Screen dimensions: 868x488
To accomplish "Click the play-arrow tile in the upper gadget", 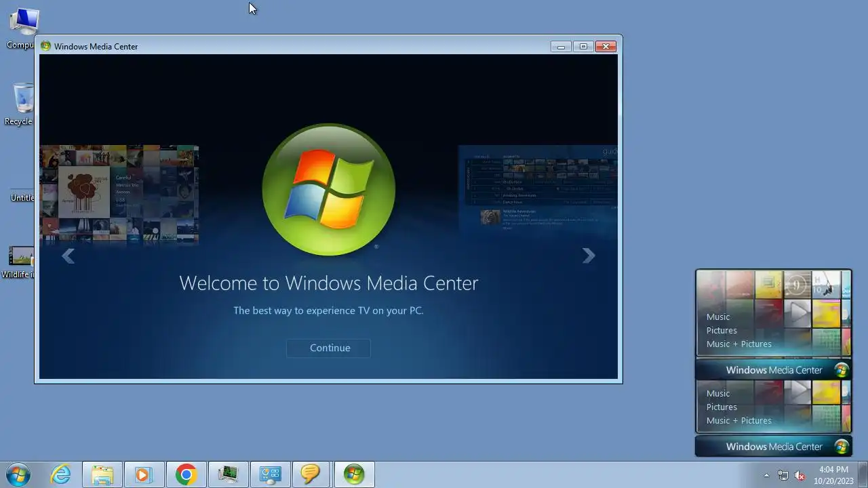I will [x=797, y=314].
